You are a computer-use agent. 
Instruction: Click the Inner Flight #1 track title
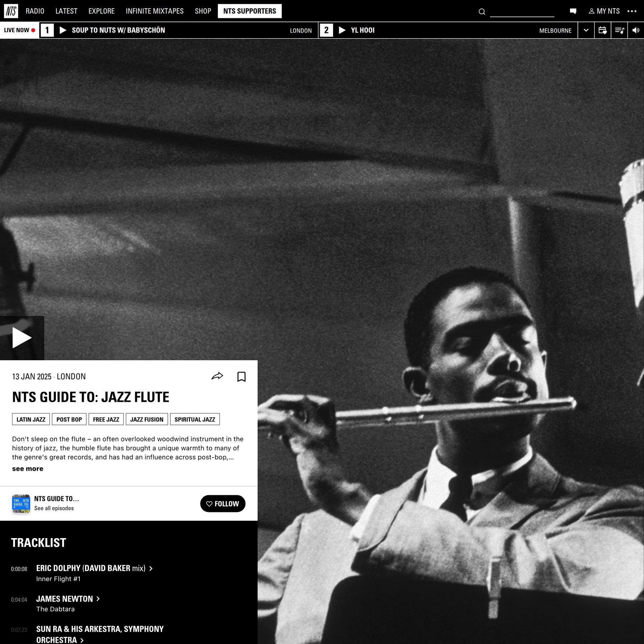58,579
